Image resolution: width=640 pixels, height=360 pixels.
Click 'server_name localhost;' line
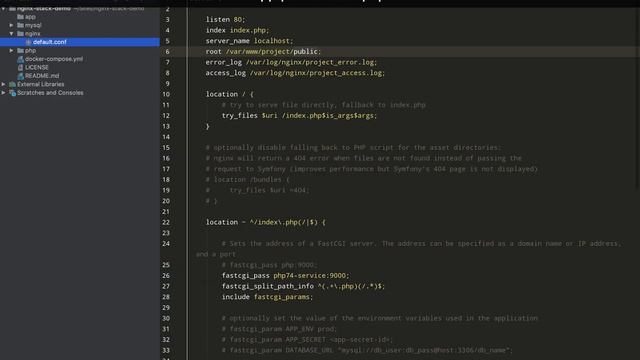[x=249, y=41]
